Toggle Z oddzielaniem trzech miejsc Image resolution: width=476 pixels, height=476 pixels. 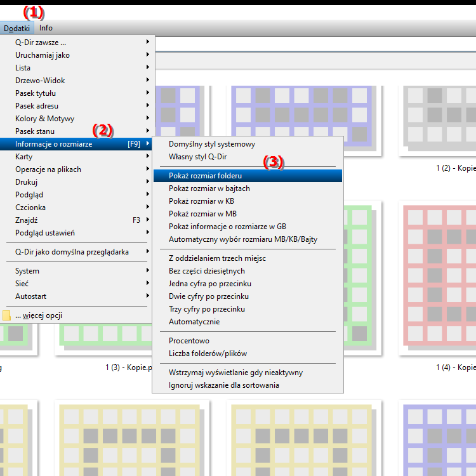click(x=248, y=258)
